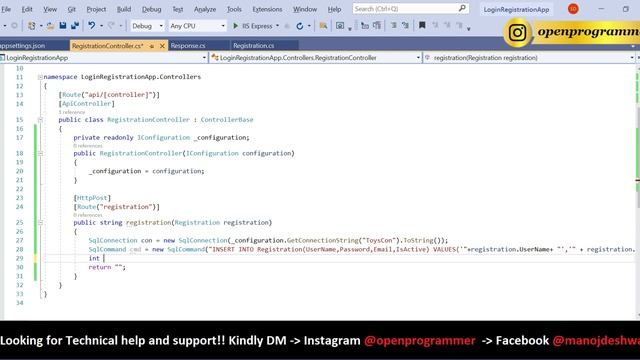The width and height of the screenshot is (640, 360).
Task: Expand the IIS Express launch options arrow
Action: [x=278, y=26]
